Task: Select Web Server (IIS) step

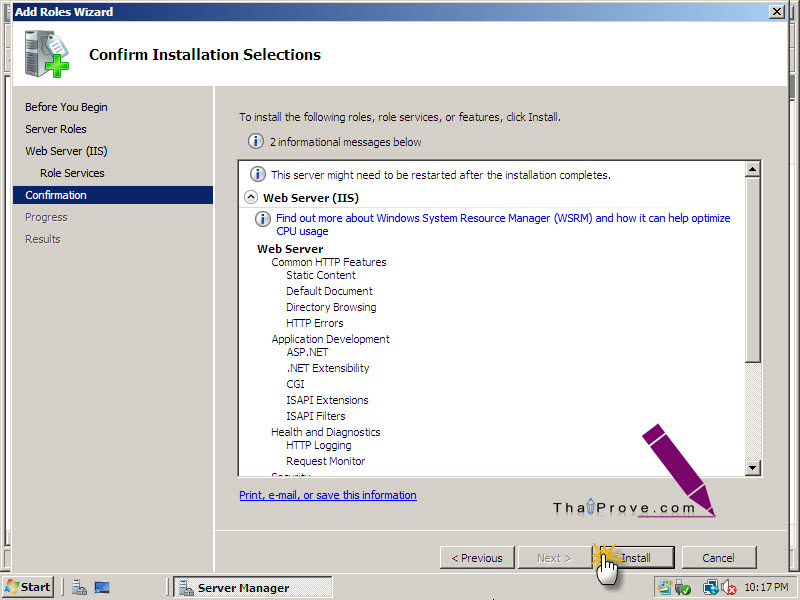Action: [66, 151]
